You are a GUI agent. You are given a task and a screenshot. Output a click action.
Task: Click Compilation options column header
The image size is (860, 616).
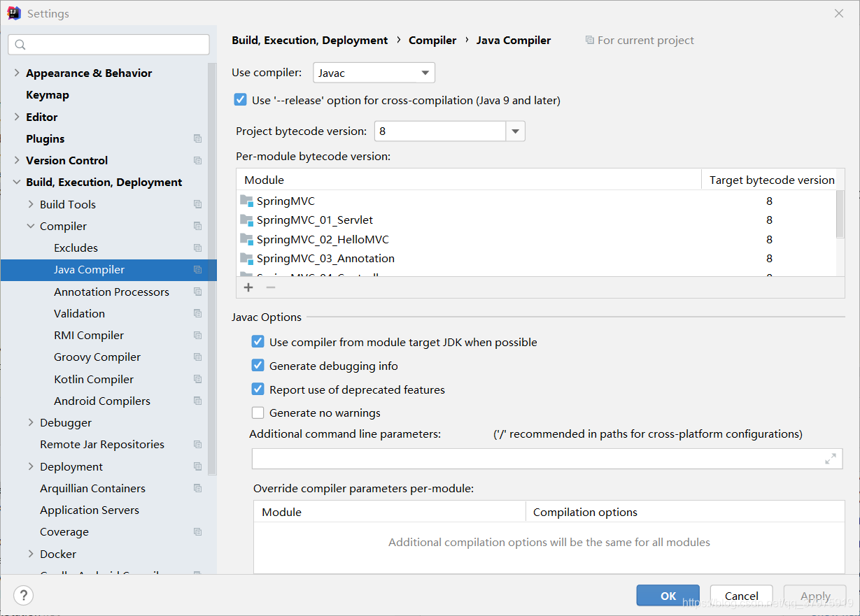click(x=685, y=512)
